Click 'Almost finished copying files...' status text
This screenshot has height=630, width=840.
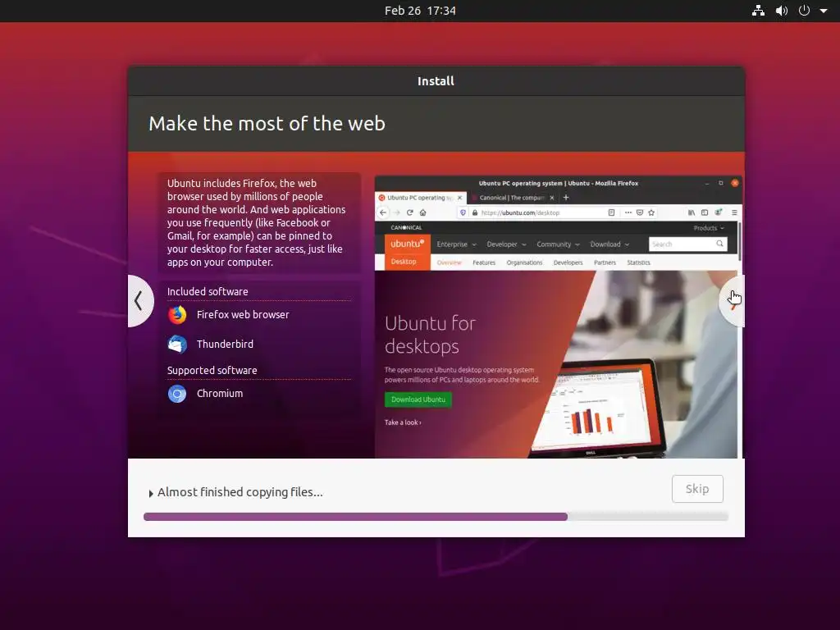click(x=240, y=492)
